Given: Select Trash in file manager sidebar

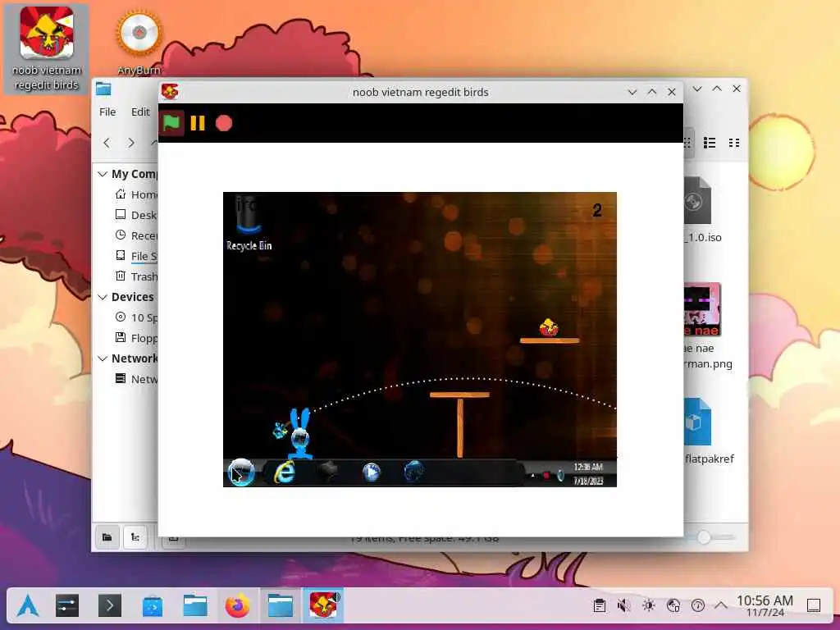Looking at the screenshot, I should coord(136,276).
